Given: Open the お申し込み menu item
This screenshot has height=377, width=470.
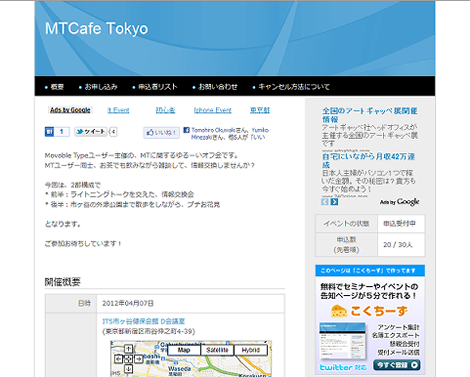Looking at the screenshot, I should coord(101,87).
